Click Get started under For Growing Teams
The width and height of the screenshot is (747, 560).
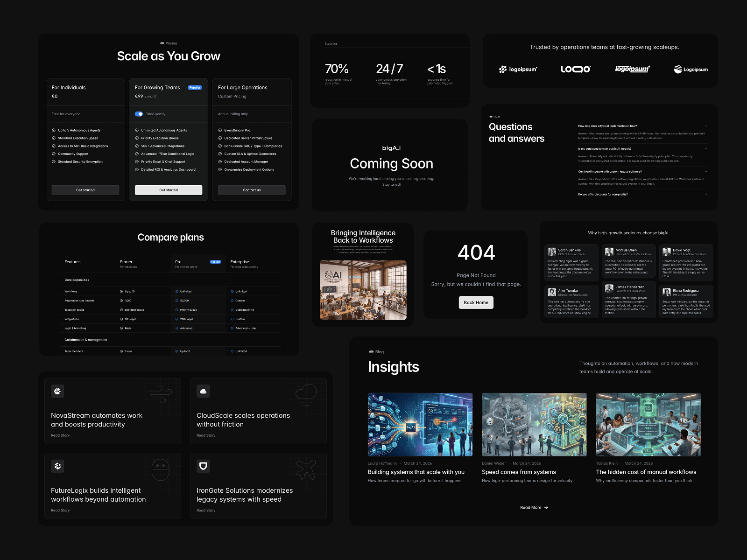click(169, 190)
